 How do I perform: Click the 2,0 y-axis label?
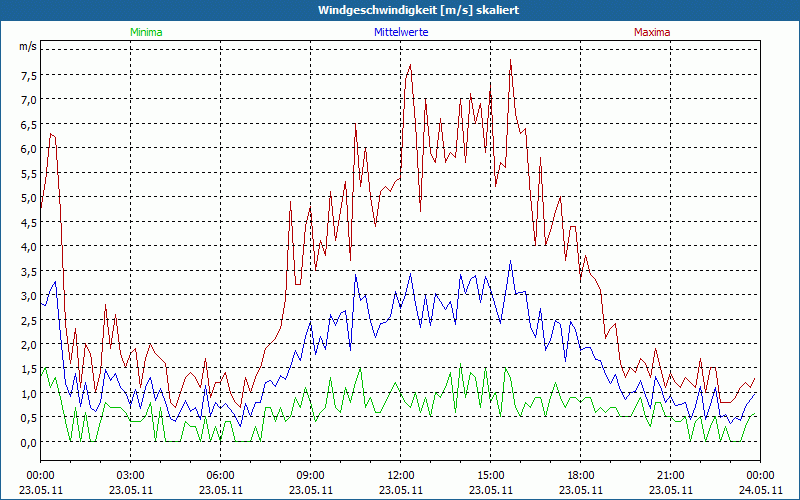(29, 345)
